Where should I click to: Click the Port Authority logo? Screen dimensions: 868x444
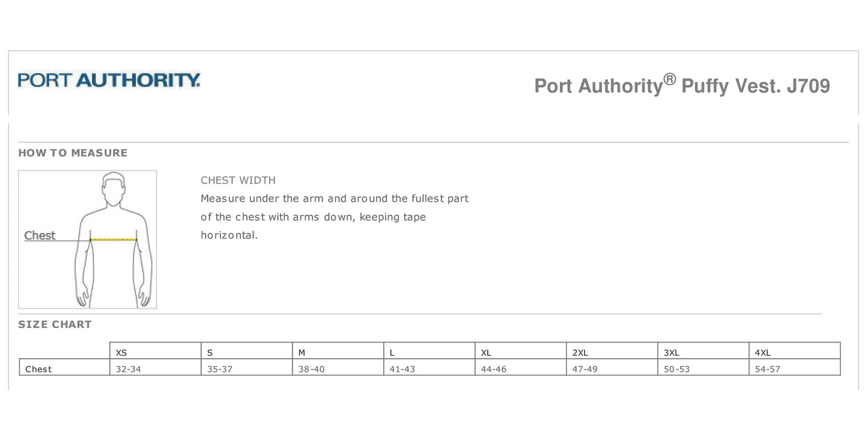tap(109, 80)
